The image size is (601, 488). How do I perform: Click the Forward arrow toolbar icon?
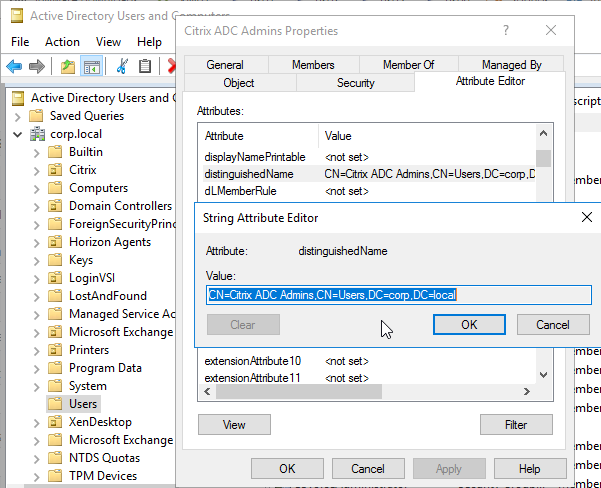[x=37, y=66]
